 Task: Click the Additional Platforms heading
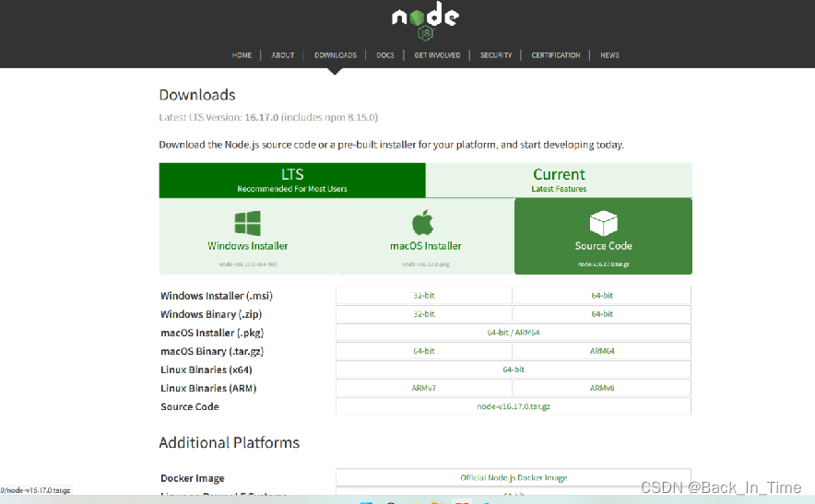coord(230,442)
